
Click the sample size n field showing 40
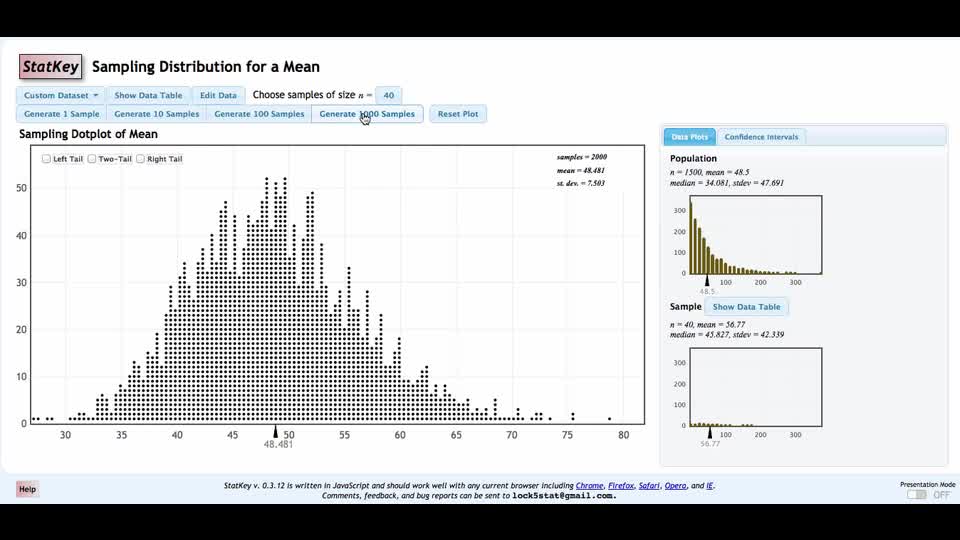(388, 96)
